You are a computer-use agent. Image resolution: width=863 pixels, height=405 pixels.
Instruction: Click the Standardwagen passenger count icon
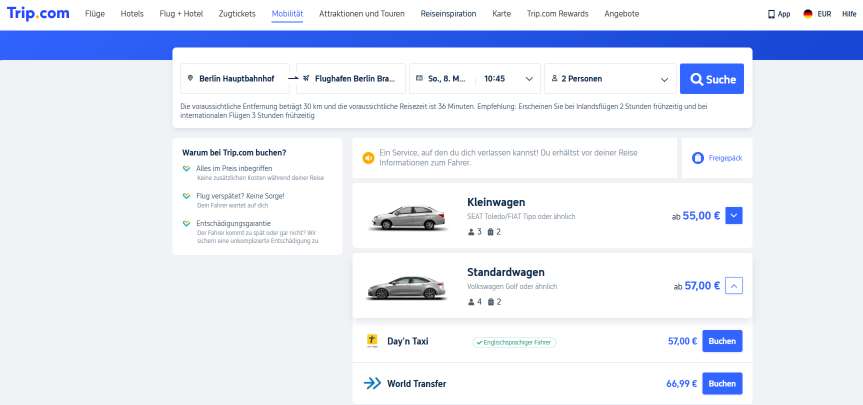tap(471, 302)
